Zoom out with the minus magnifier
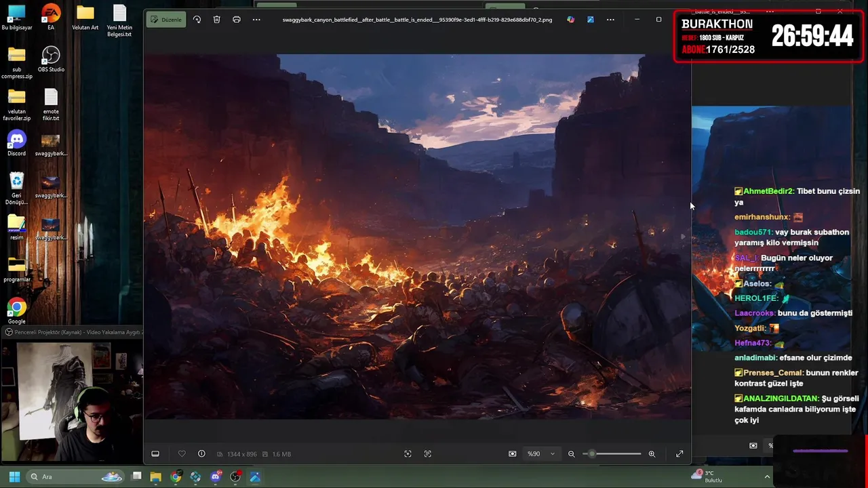This screenshot has height=488, width=868. pyautogui.click(x=571, y=454)
